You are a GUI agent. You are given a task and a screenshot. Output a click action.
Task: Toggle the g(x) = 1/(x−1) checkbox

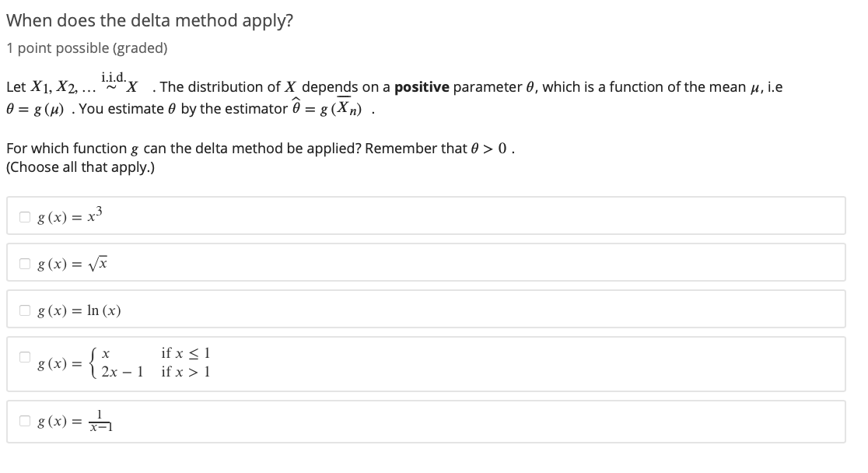tap(25, 421)
